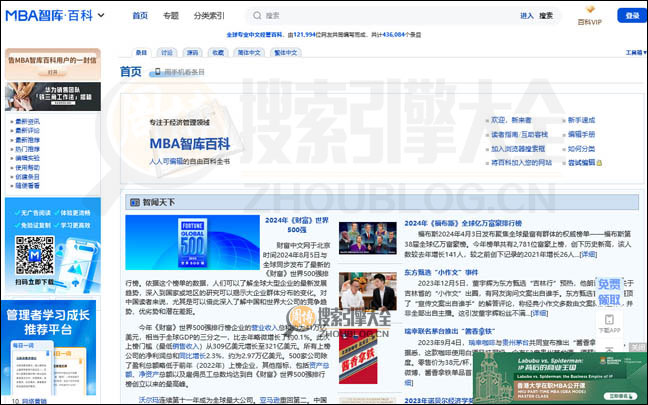
Task: Open 随便看看 in left sidebar
Action: [x=28, y=186]
